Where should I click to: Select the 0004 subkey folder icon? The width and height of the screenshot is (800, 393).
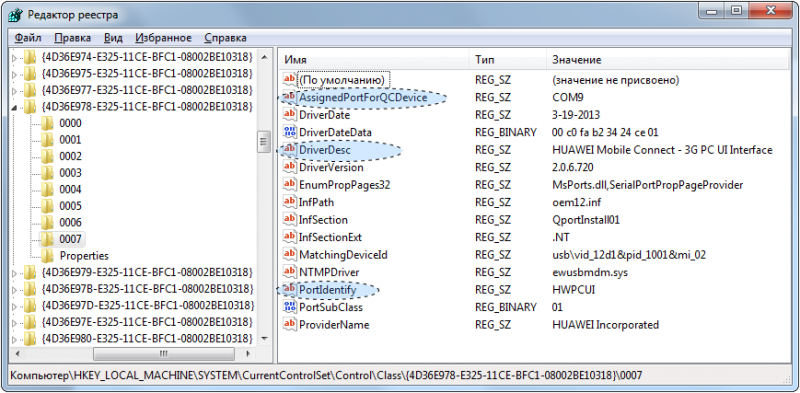[47, 189]
